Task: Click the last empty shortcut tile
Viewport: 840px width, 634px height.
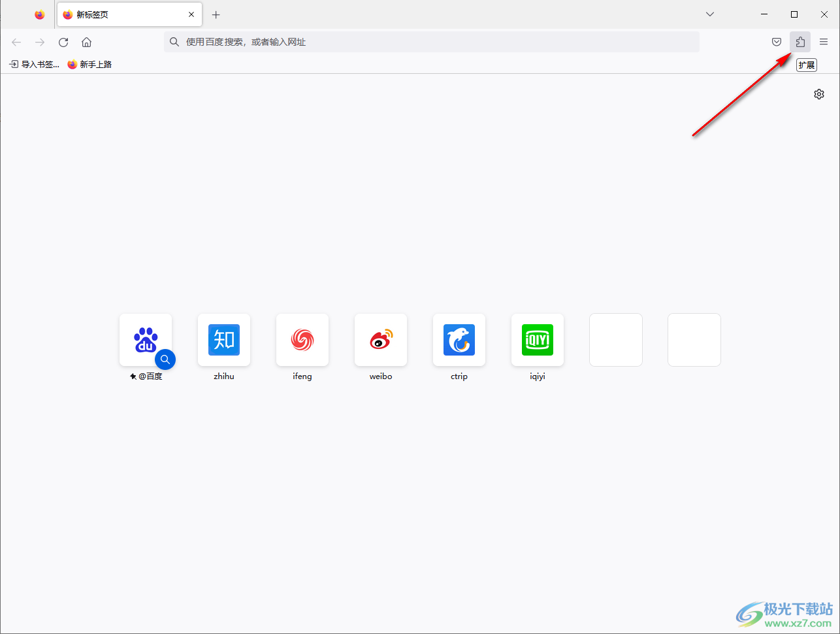Action: [694, 340]
